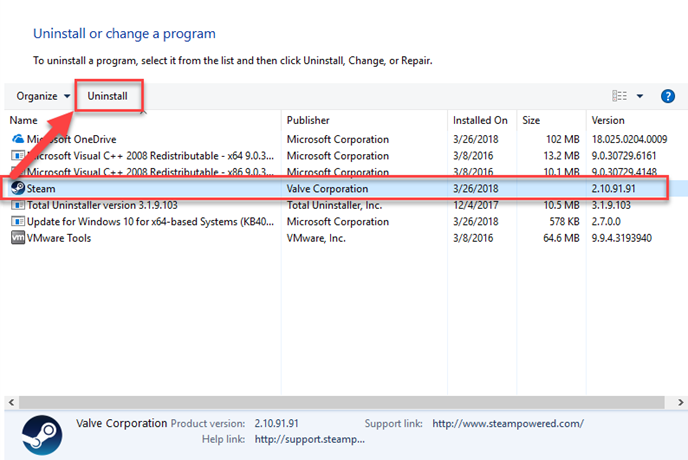The height and width of the screenshot is (460, 688).
Task: Sort programs by Publisher column header
Action: coord(308,120)
